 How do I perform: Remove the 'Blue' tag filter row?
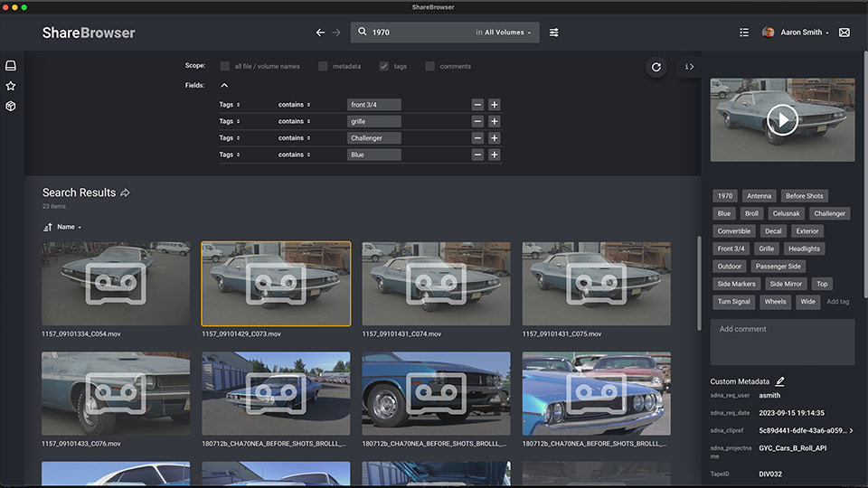477,155
